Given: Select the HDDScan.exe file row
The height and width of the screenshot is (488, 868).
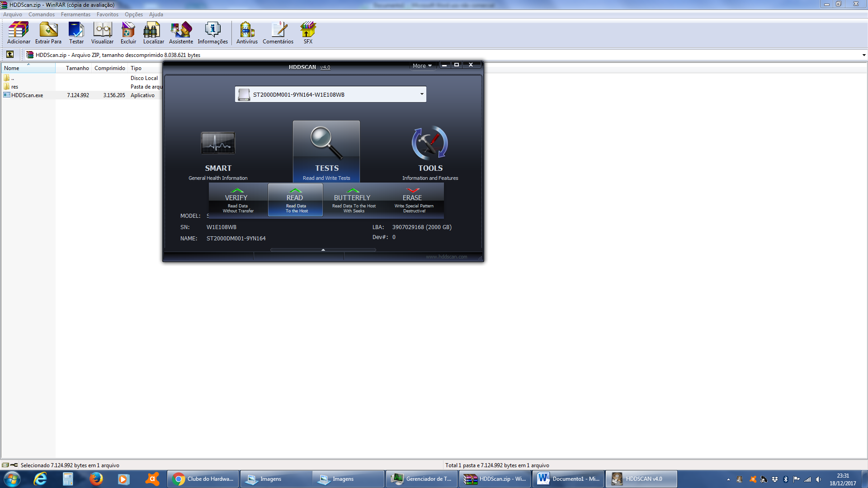Looking at the screenshot, I should tap(82, 95).
